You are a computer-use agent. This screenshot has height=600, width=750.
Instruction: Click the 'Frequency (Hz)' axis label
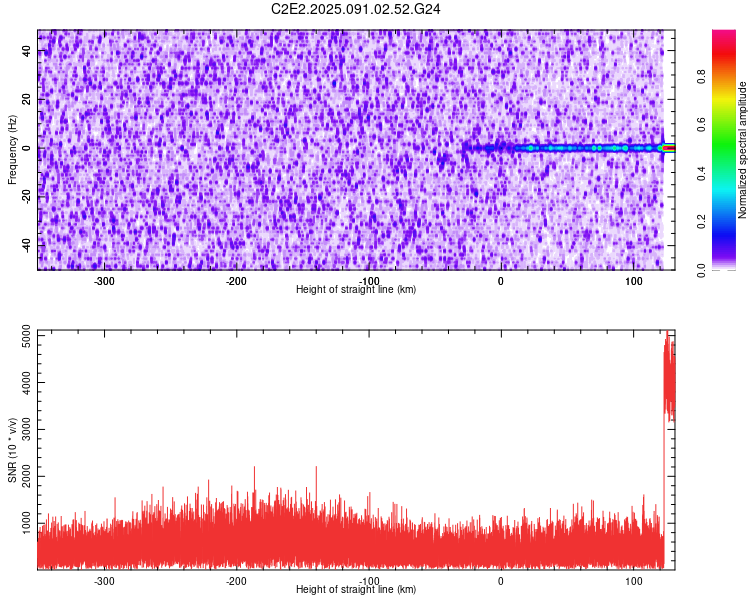pos(12,150)
